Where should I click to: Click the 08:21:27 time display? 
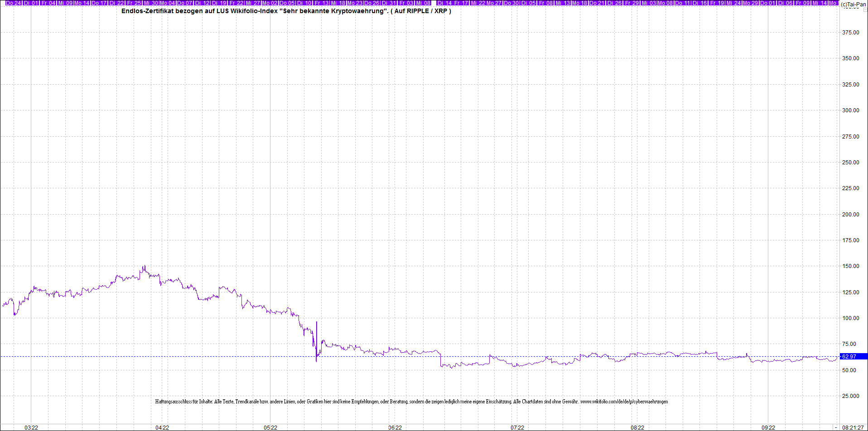coord(853,427)
